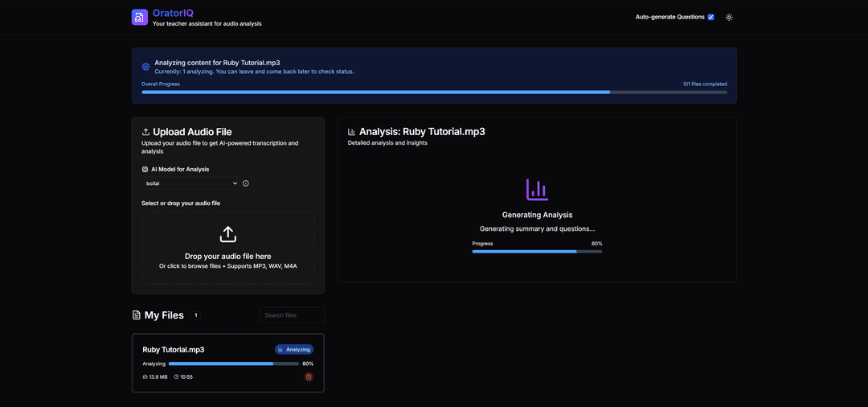The width and height of the screenshot is (868, 407).
Task: Click the My Files count badge
Action: click(196, 315)
